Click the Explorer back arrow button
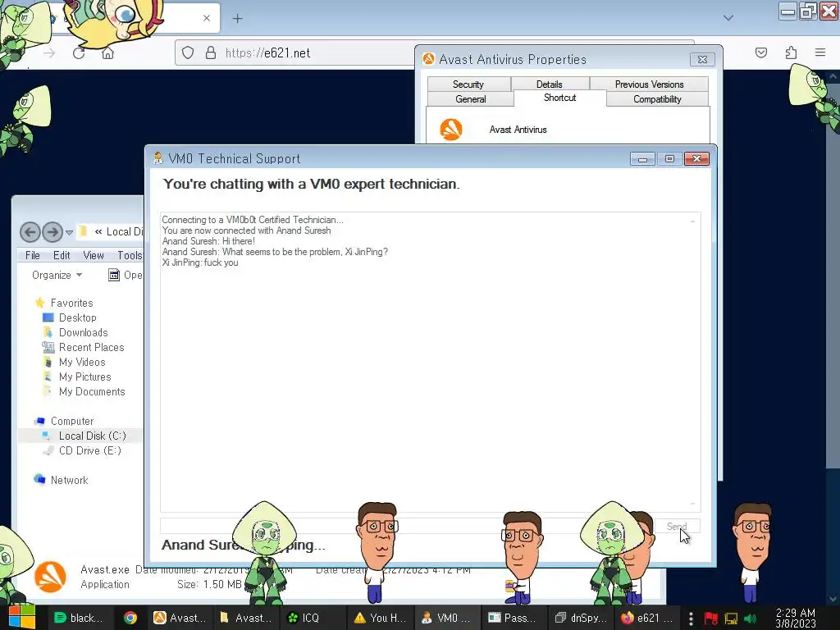The image size is (840, 630). (x=30, y=232)
